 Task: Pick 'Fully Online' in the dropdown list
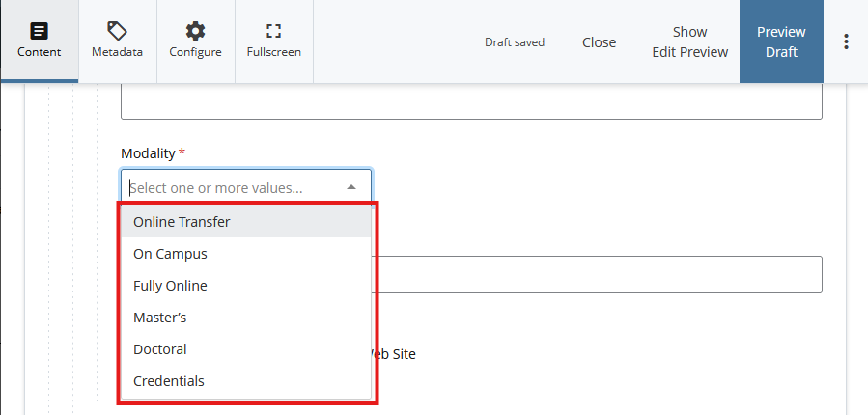point(170,286)
